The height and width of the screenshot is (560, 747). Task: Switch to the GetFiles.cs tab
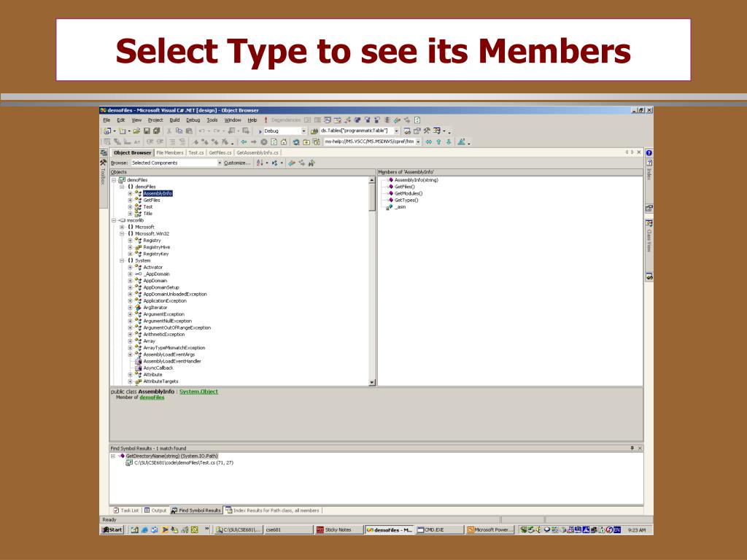click(x=220, y=153)
